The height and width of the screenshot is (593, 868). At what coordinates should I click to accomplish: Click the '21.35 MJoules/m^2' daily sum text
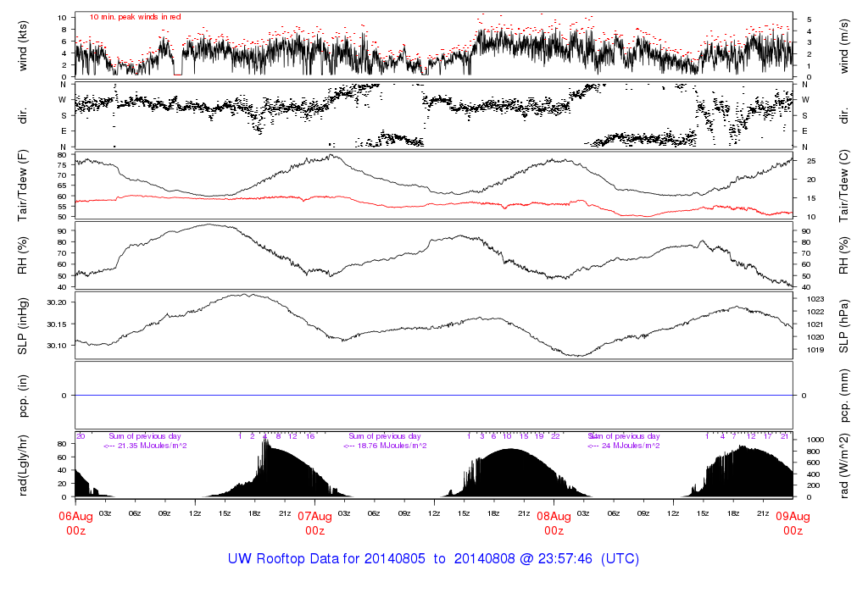tap(146, 446)
